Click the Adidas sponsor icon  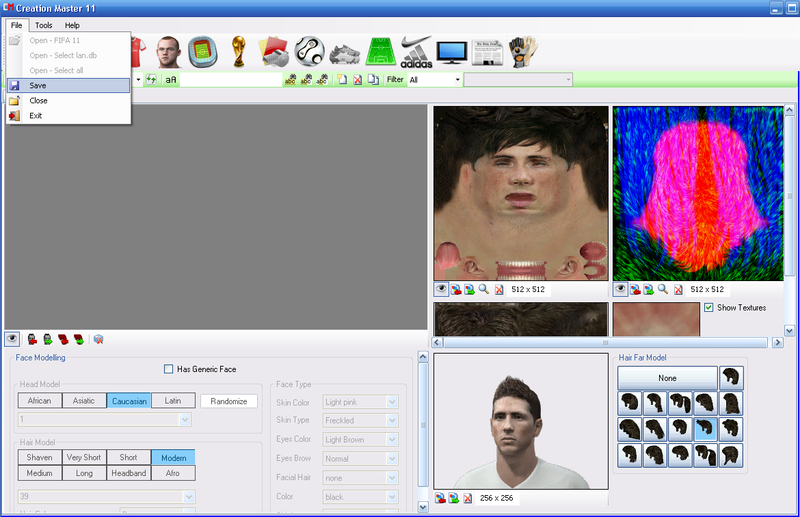pos(416,51)
